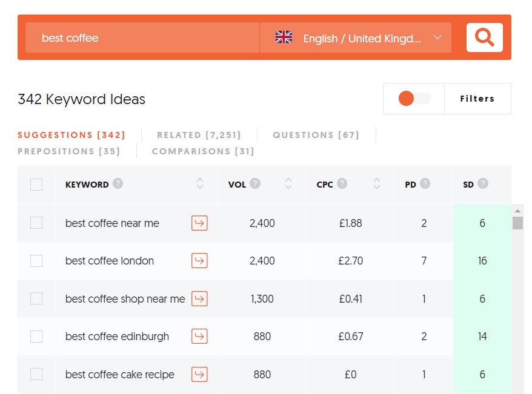Click the SD value 14
Image resolution: width=532 pixels, height=394 pixels.
tap(482, 337)
